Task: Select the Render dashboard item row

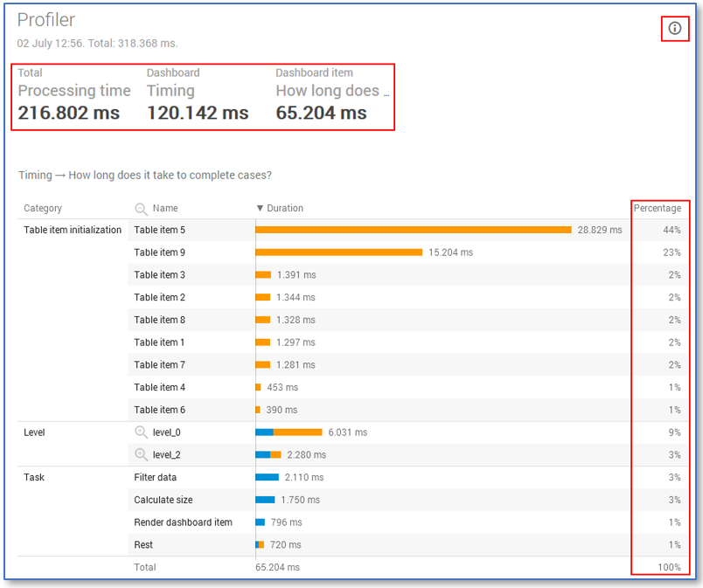Action: coord(183,522)
